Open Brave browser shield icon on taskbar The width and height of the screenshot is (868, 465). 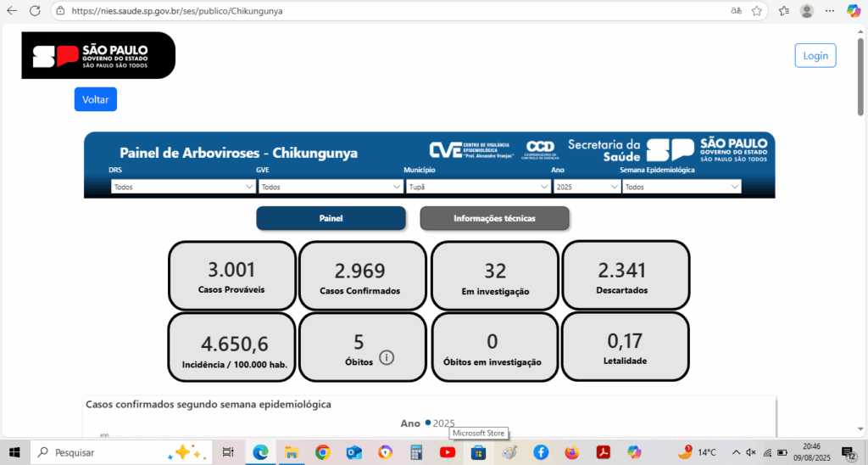click(x=386, y=452)
